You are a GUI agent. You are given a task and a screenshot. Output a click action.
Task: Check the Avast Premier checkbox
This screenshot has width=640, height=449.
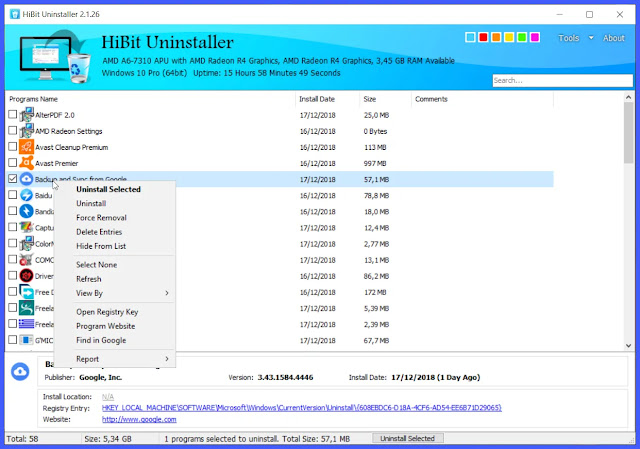point(13,162)
